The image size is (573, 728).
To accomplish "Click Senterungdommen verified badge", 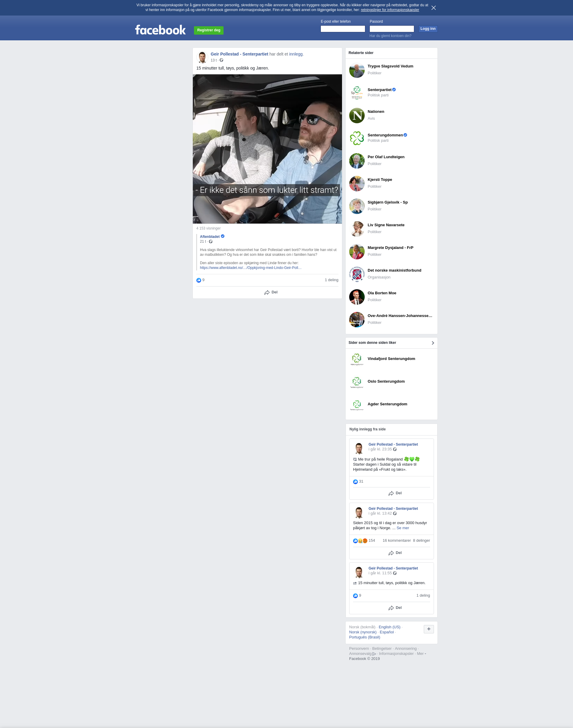I will pos(405,135).
